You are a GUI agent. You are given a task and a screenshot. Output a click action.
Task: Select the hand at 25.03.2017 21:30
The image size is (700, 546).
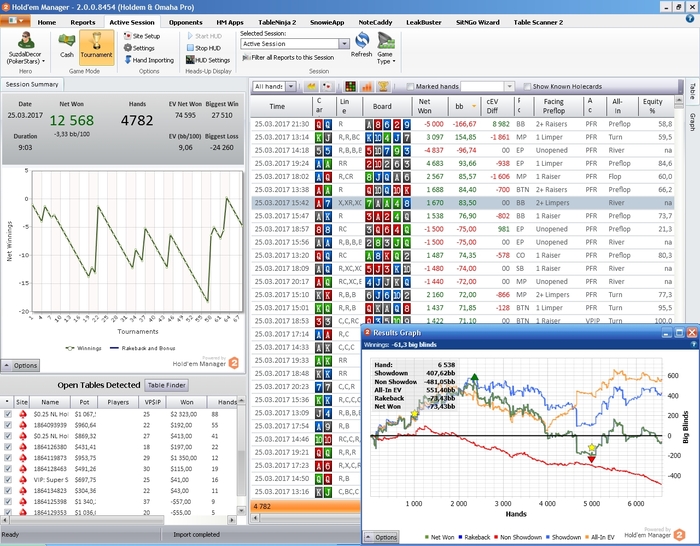[x=462, y=124]
